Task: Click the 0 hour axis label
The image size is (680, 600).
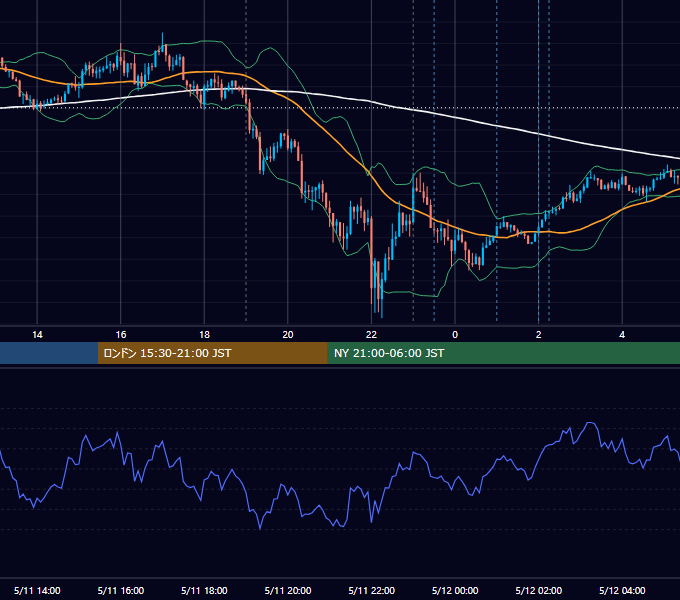Action: pos(455,335)
